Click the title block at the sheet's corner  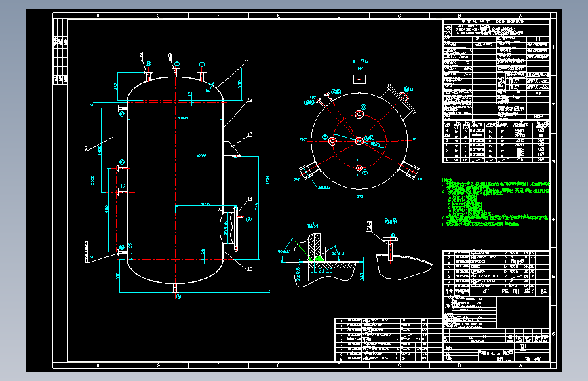[x=496, y=345]
